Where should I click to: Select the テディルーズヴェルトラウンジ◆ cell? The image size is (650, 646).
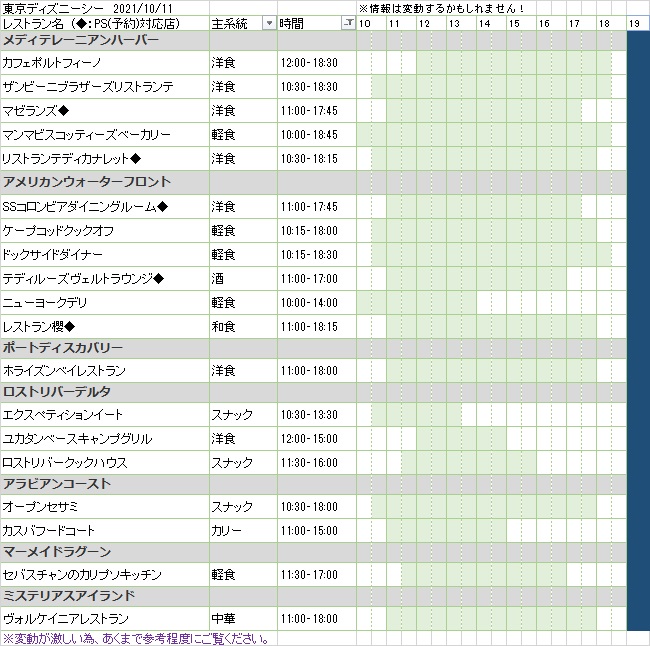[105, 279]
